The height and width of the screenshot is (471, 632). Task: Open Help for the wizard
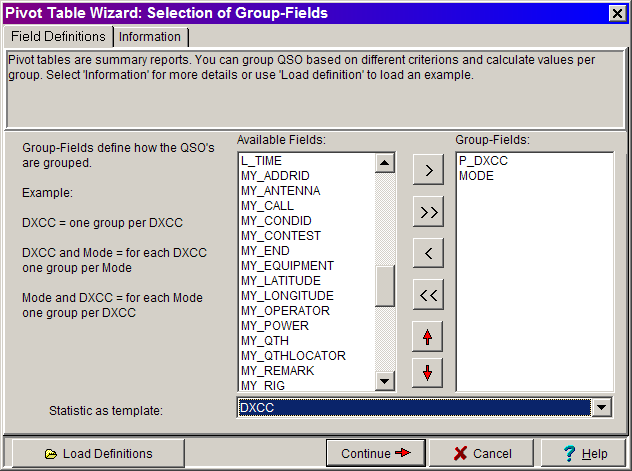(x=585, y=453)
